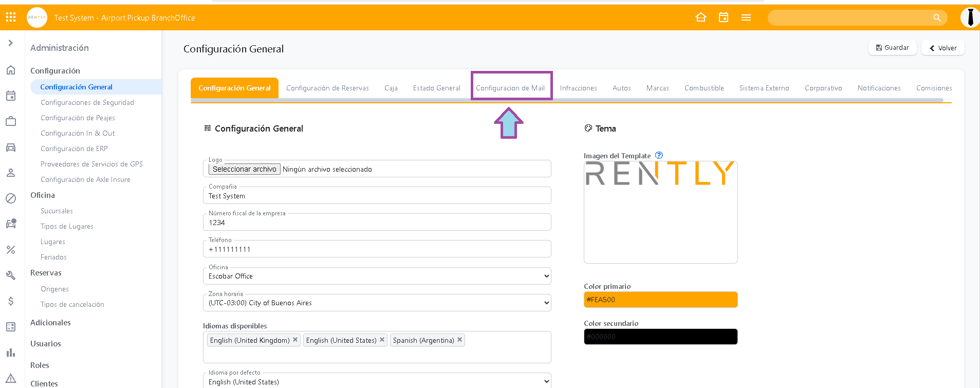Click the Color primario swatch field

660,300
